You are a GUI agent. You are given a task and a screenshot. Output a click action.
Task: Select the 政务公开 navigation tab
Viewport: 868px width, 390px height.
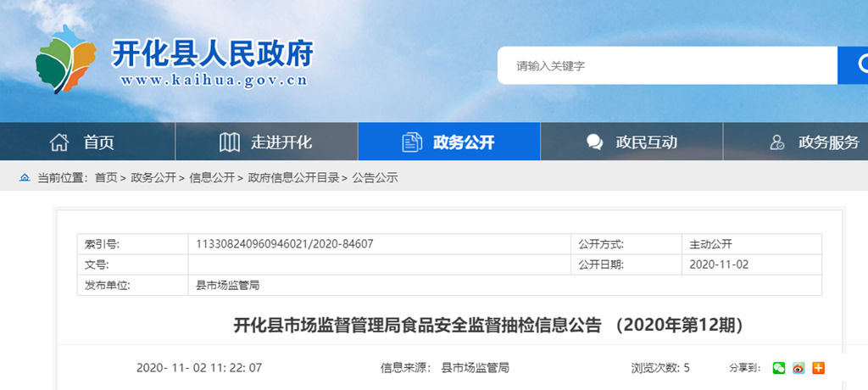click(449, 142)
